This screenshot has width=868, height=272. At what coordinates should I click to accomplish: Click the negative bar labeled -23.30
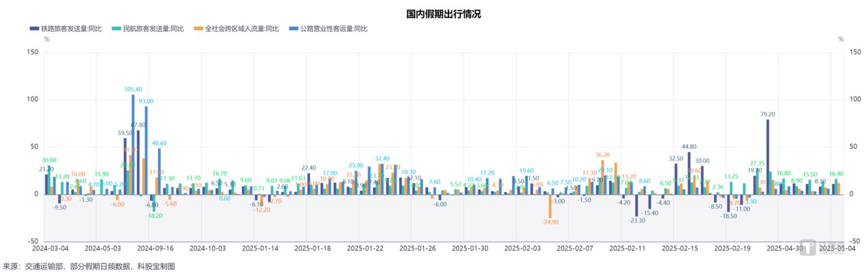click(x=636, y=205)
